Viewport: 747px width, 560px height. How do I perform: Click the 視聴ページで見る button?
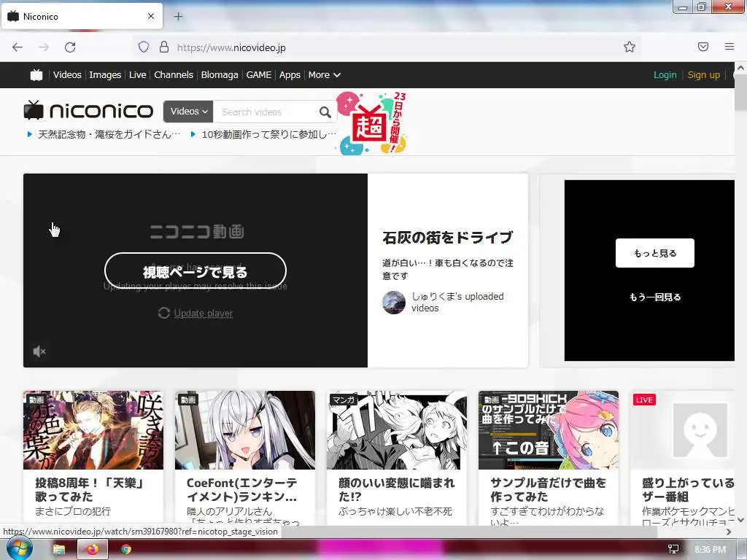[196, 271]
